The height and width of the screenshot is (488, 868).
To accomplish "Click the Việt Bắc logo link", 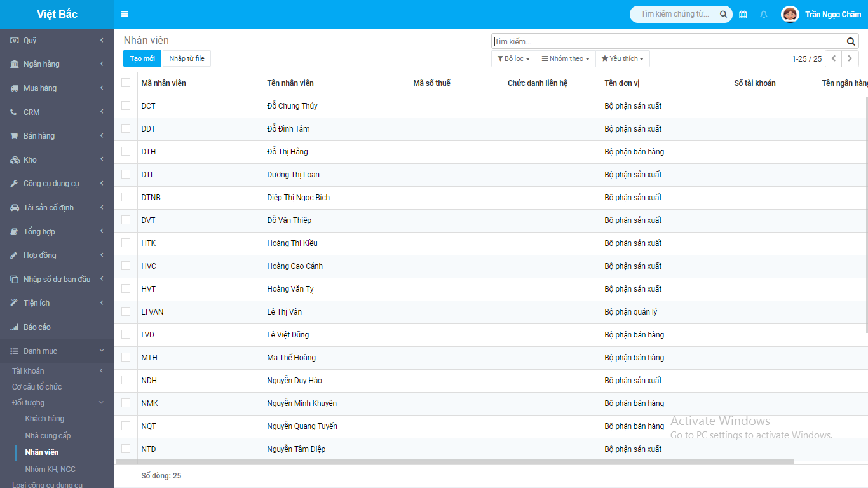I will [57, 14].
